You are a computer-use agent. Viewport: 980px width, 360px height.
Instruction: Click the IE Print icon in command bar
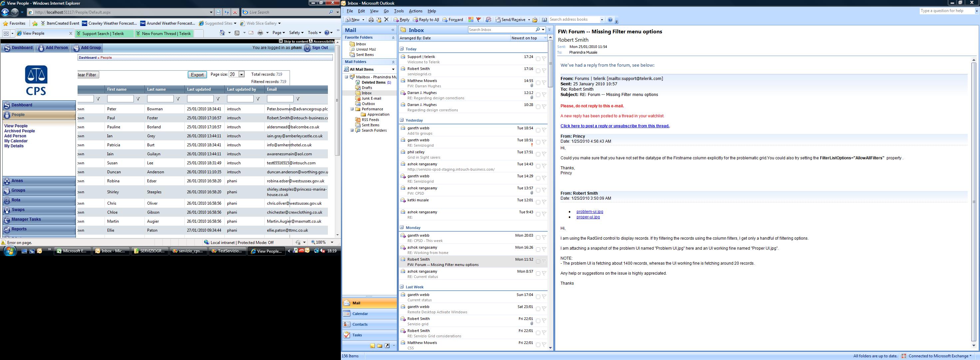[x=260, y=33]
